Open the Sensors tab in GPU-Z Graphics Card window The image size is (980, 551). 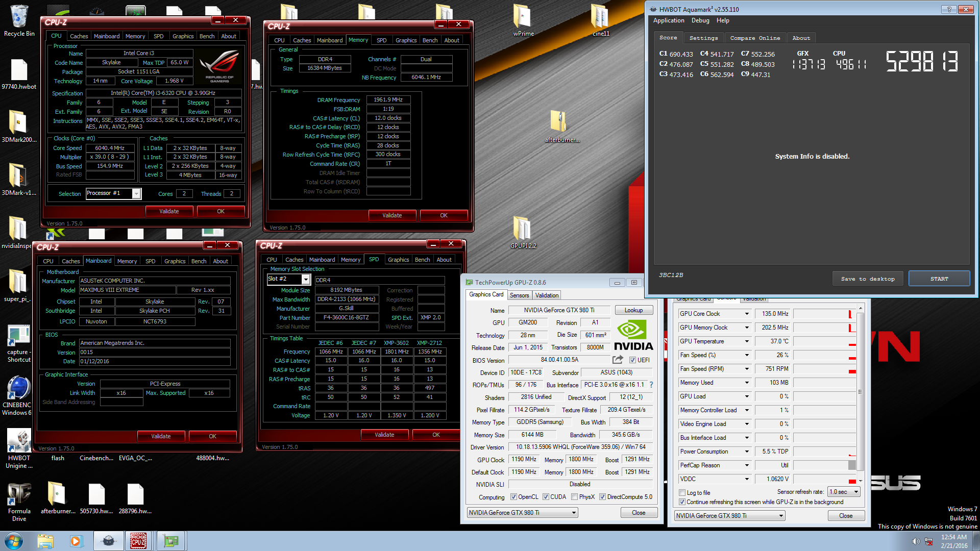pyautogui.click(x=519, y=295)
